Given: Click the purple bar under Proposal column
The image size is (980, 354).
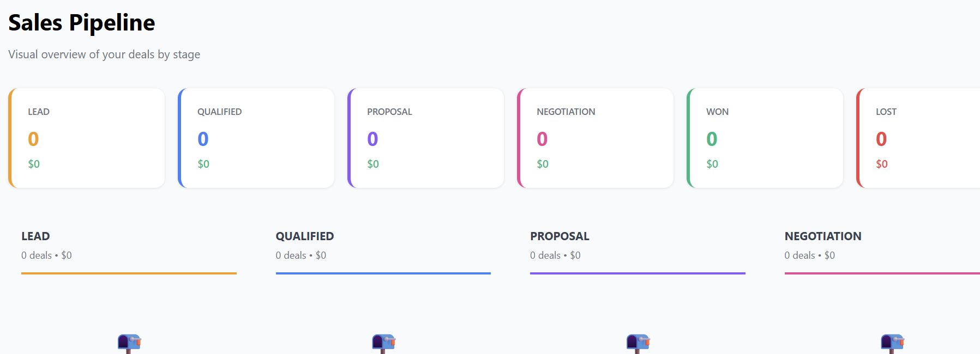Looking at the screenshot, I should point(638,273).
